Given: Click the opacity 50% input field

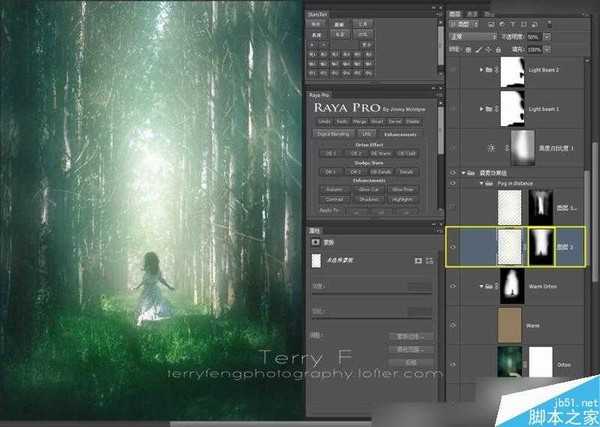Looking at the screenshot, I should pyautogui.click(x=533, y=37).
